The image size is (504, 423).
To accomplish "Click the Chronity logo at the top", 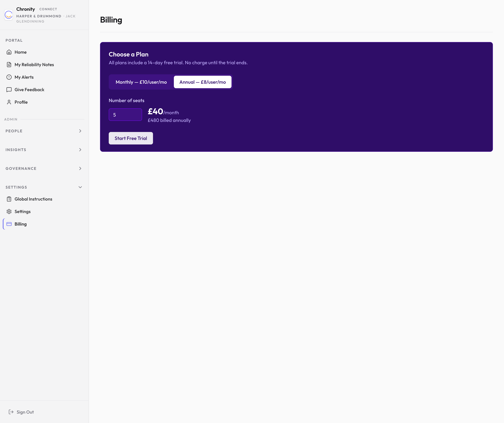I will 9,15.
